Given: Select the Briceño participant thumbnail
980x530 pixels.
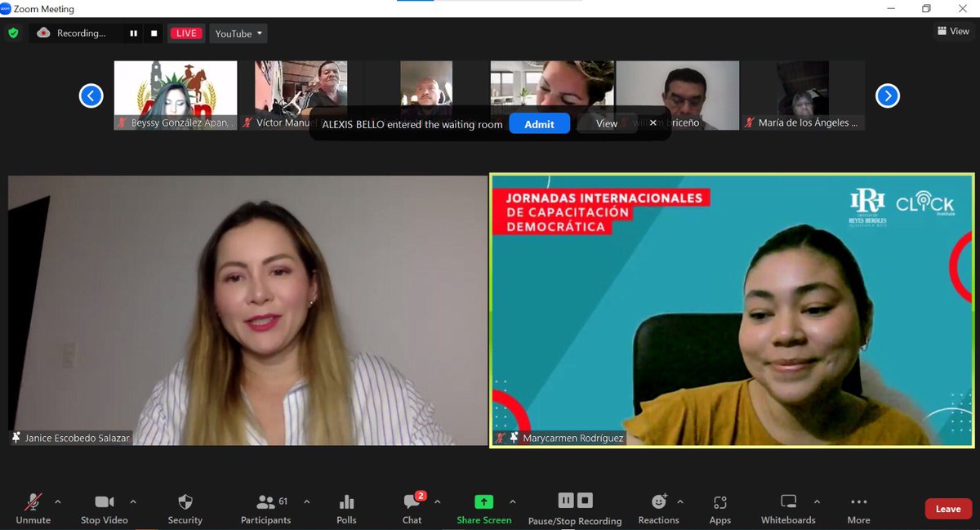Looking at the screenshot, I should point(678,96).
